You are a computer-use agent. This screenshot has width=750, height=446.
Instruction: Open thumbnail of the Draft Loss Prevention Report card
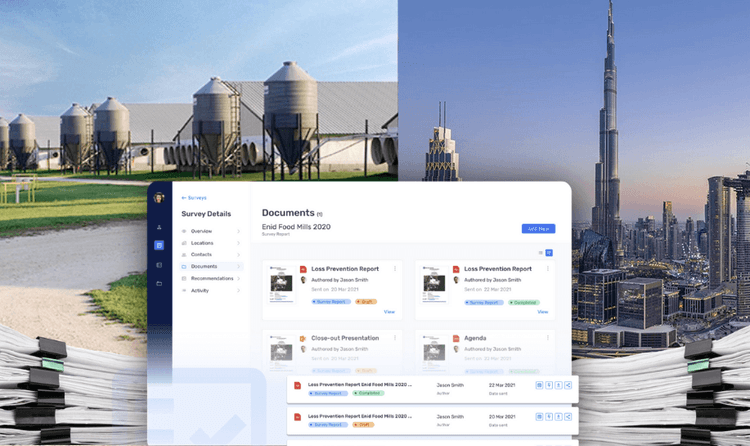[x=281, y=285]
